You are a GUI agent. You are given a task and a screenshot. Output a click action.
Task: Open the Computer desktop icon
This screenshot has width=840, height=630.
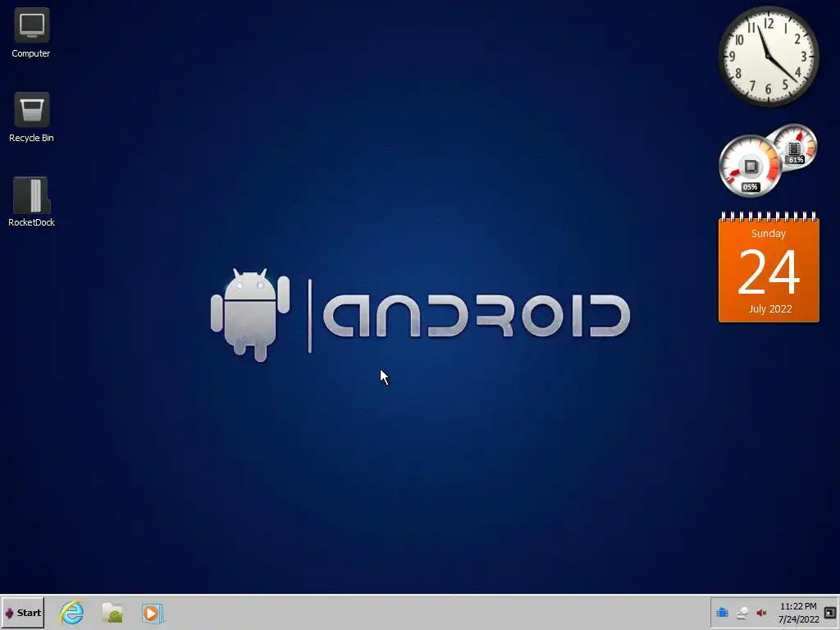(31, 32)
